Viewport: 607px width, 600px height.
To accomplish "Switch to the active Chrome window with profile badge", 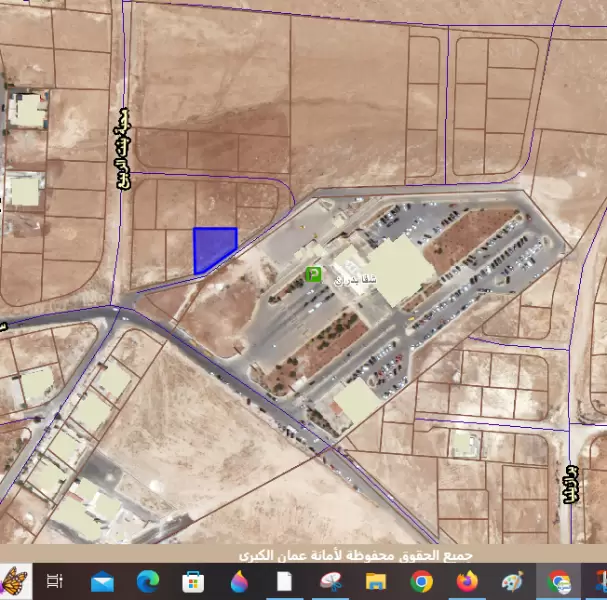I will pyautogui.click(x=558, y=581).
